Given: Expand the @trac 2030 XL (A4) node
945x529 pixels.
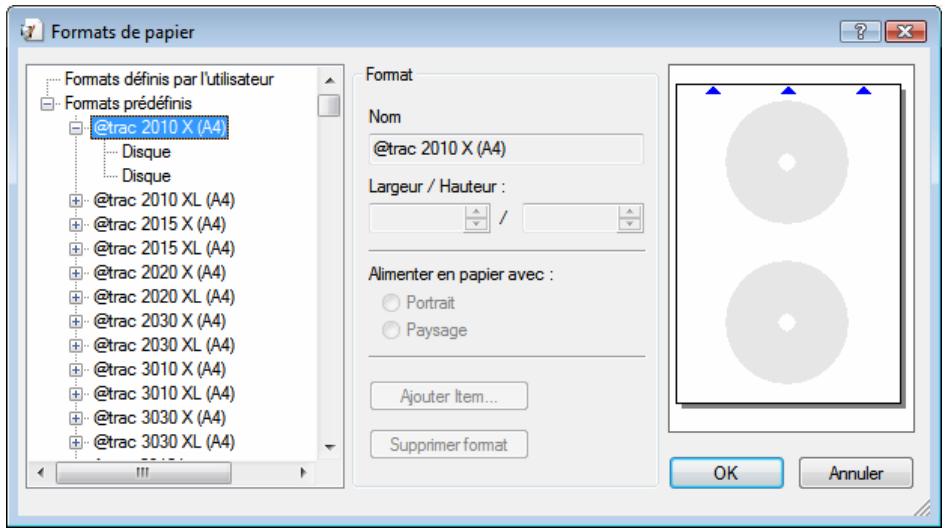Looking at the screenshot, I should 75,345.
